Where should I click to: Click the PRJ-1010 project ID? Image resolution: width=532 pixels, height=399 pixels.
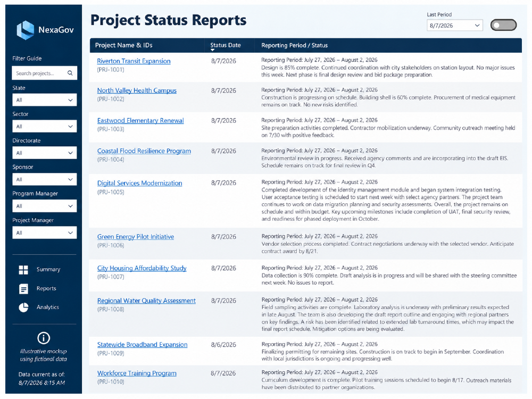(x=111, y=382)
